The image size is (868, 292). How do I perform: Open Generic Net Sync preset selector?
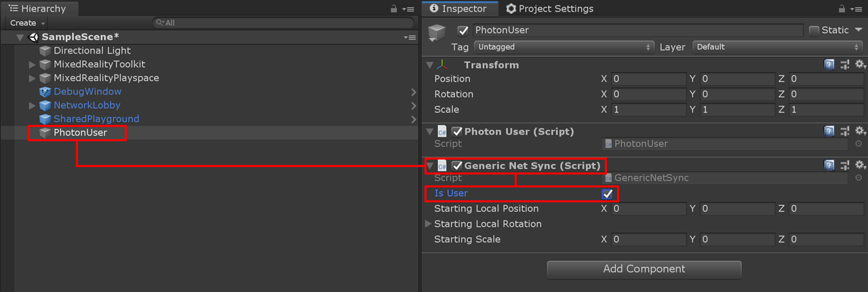click(845, 165)
